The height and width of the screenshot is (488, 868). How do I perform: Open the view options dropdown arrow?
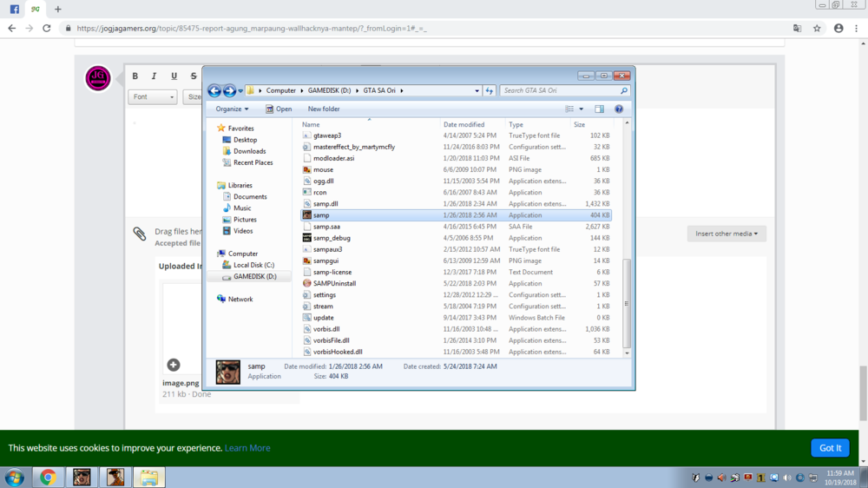pyautogui.click(x=582, y=109)
